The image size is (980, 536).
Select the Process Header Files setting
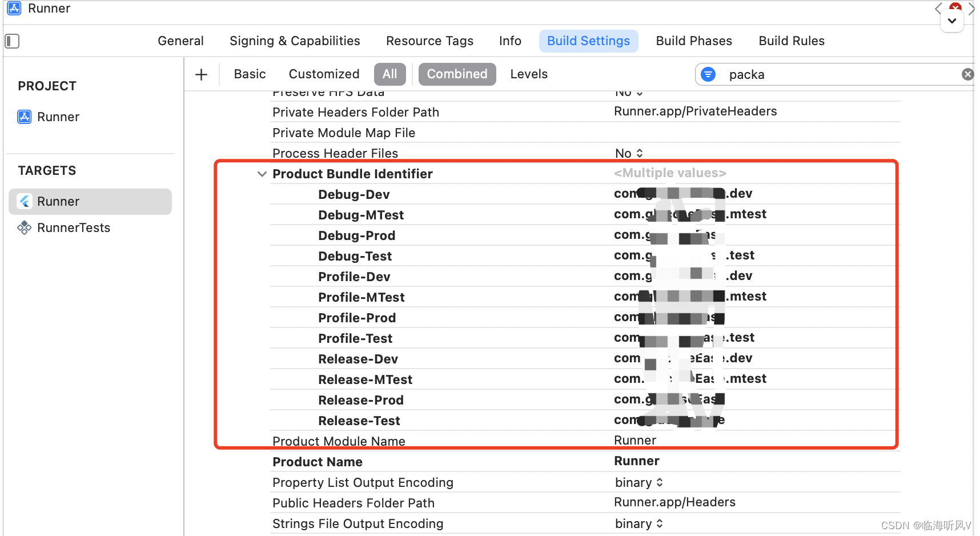(335, 153)
